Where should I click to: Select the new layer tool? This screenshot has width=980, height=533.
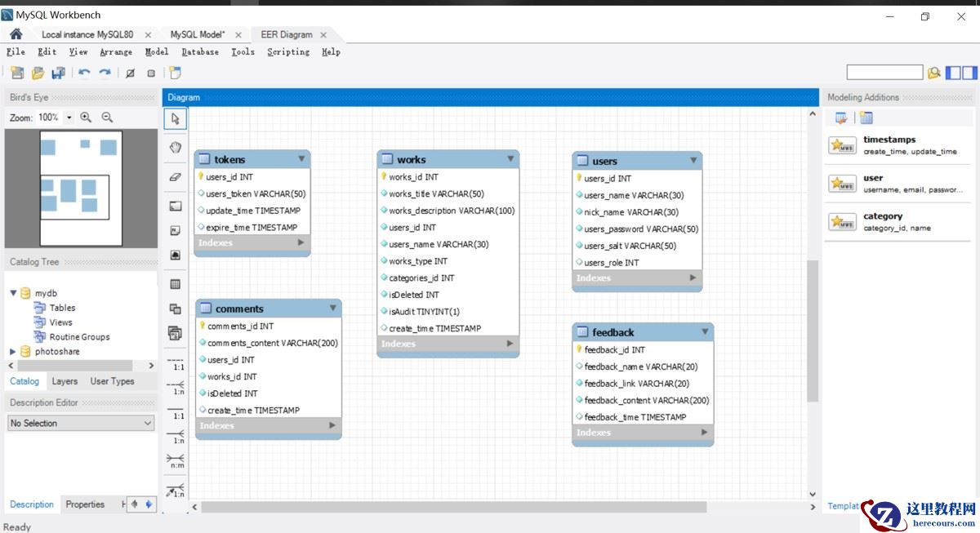[176, 206]
